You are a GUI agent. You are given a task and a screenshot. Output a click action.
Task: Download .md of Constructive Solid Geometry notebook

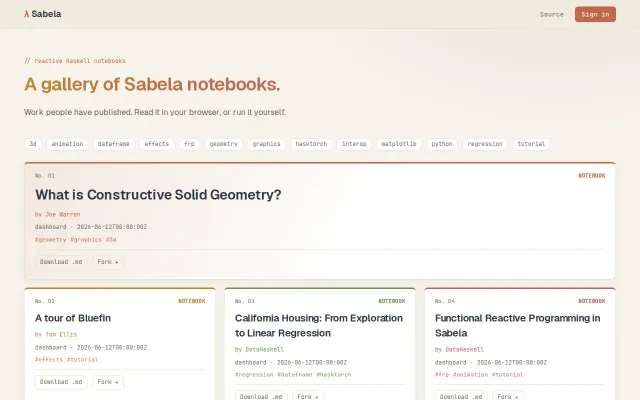(x=61, y=262)
